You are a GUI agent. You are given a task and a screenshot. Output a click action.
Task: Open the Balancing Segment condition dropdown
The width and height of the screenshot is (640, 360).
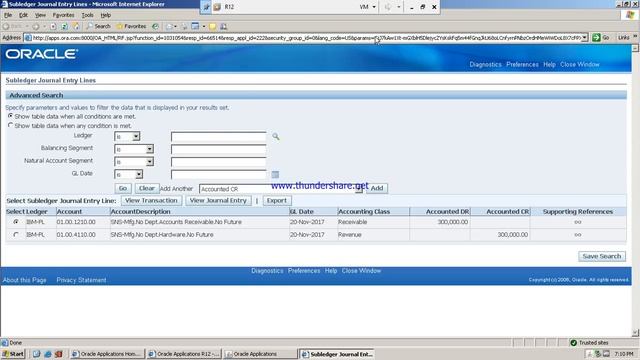coord(134,149)
